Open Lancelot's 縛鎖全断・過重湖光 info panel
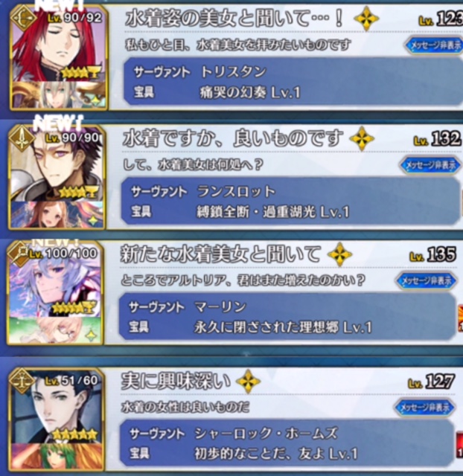Screen dimensions: 463x476 pos(291,202)
